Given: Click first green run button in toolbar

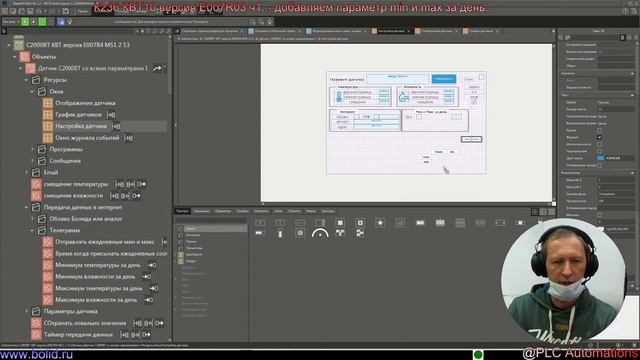Looking at the screenshot, I should click(x=25, y=22).
